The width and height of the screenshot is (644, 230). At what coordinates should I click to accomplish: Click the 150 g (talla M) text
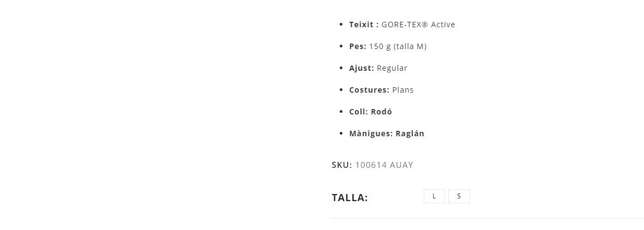(398, 46)
